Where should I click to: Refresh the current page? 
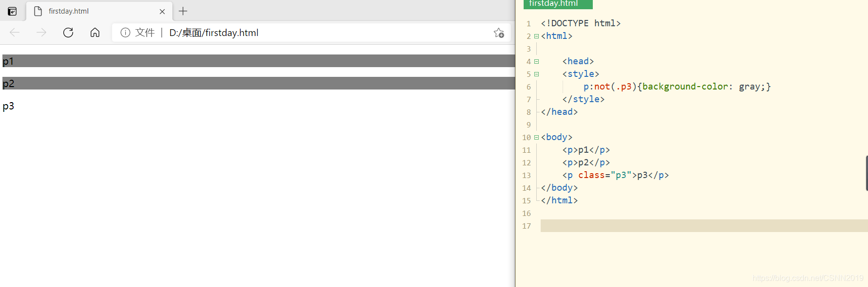(68, 33)
